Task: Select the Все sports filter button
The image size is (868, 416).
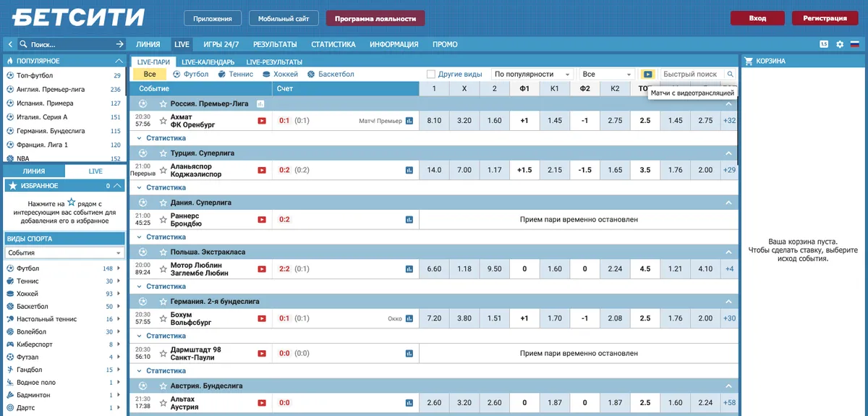Action: click(150, 74)
